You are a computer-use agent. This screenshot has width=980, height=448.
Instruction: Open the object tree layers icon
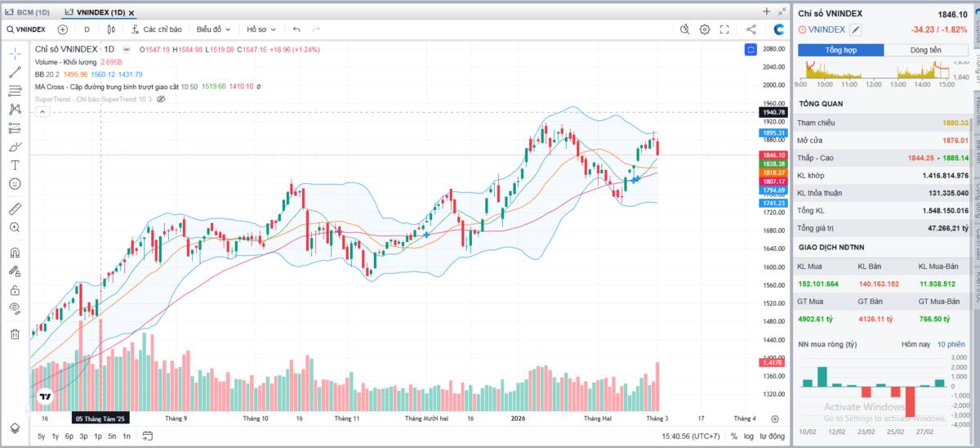15,428
